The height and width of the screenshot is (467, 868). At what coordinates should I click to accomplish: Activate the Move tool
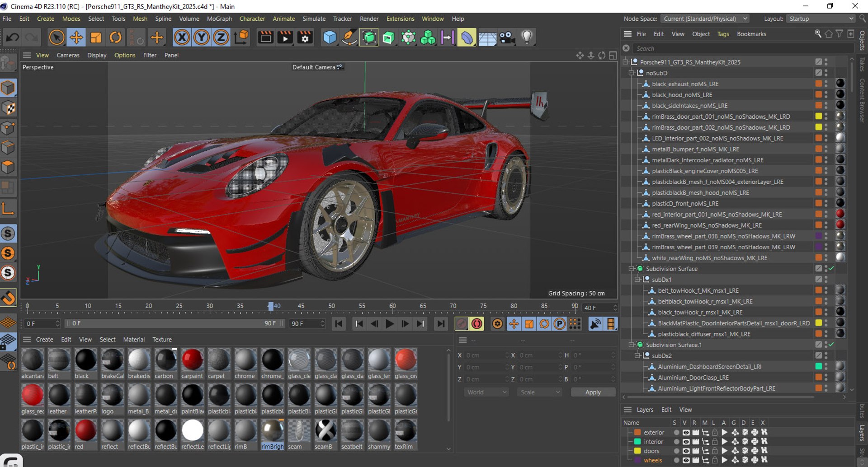coord(76,37)
